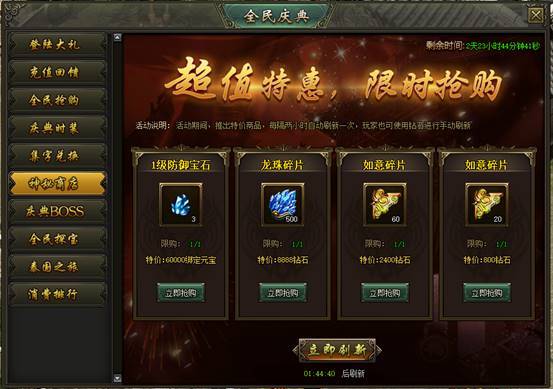Go to the 集字兑换 tab
The height and width of the screenshot is (389, 553).
pyautogui.click(x=56, y=156)
